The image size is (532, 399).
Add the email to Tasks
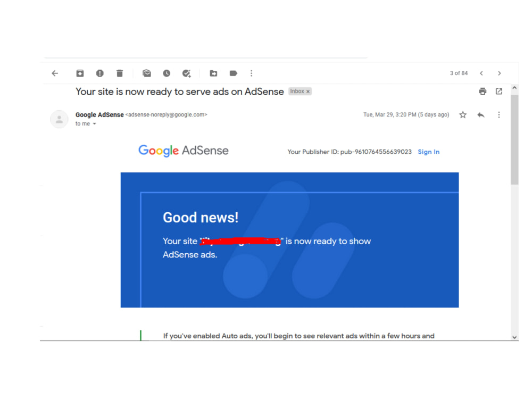(x=187, y=73)
